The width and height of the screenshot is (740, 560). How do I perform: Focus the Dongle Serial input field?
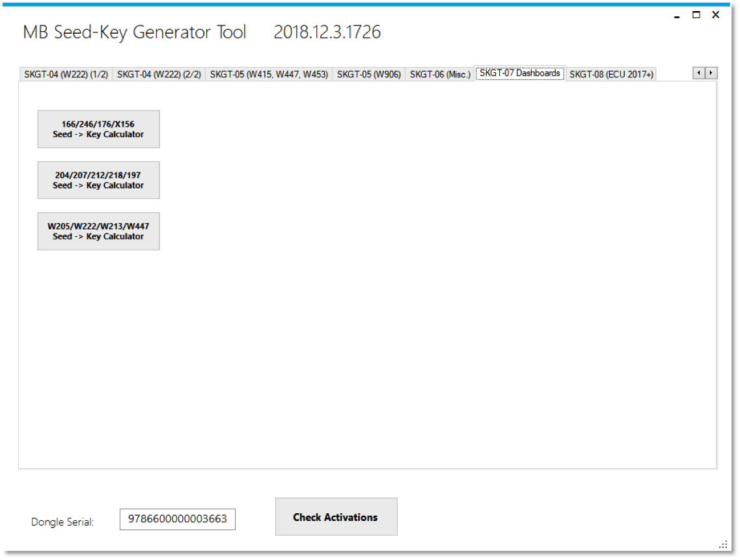(178, 520)
